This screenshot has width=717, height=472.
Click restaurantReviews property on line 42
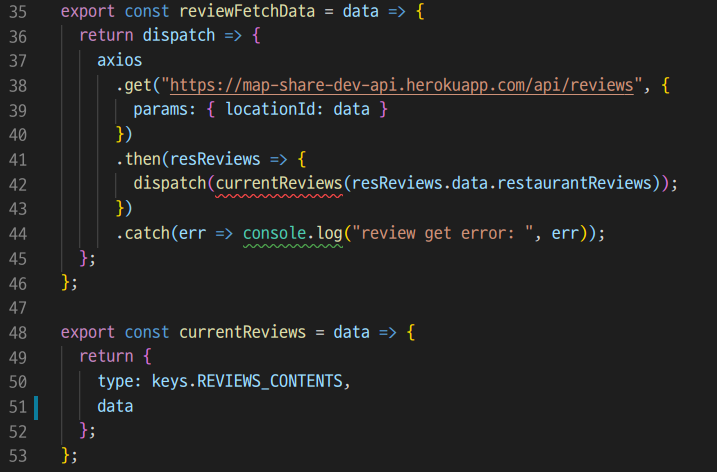(574, 183)
